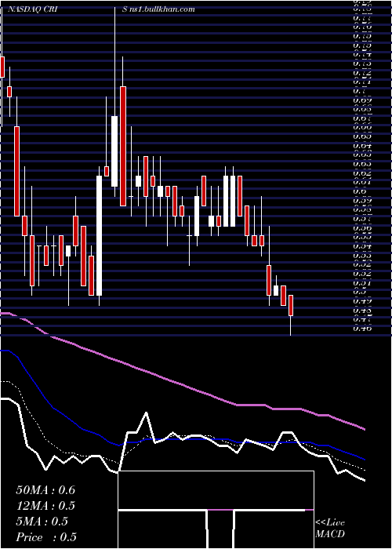Click the 0.55 price axis label
This screenshot has width=392, height=549.
click(362, 237)
